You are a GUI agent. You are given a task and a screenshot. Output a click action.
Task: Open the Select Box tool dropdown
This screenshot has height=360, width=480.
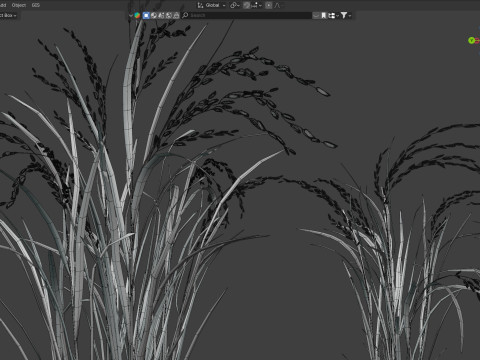pyautogui.click(x=8, y=15)
